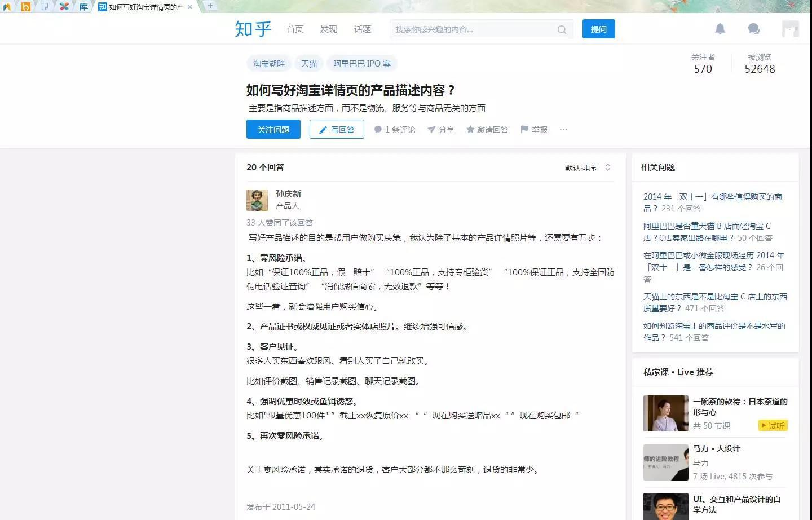Click the paper plane share icon
Screen dimensions: 812x520
431,130
